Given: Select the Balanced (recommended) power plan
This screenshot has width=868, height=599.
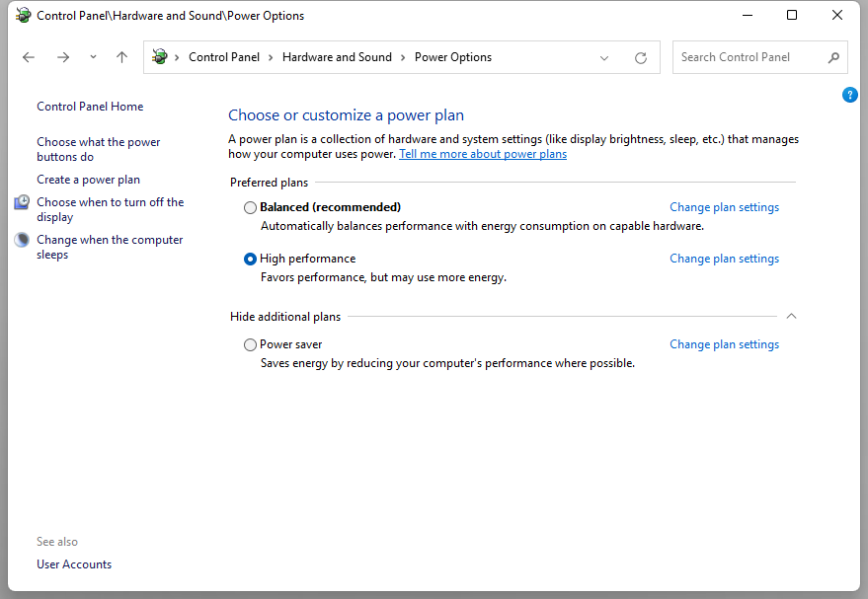Looking at the screenshot, I should pos(250,207).
